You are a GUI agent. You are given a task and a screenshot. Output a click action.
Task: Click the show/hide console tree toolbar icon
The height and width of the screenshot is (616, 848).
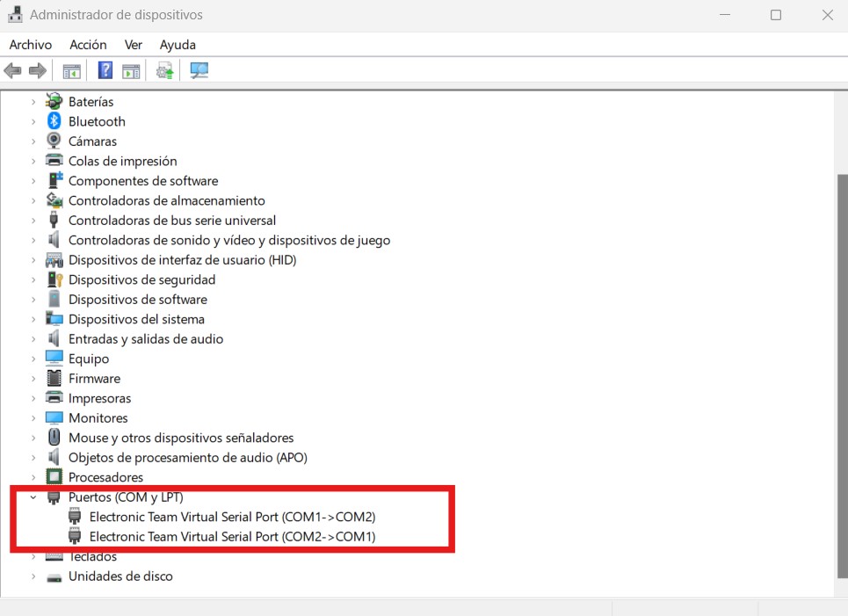pos(71,71)
